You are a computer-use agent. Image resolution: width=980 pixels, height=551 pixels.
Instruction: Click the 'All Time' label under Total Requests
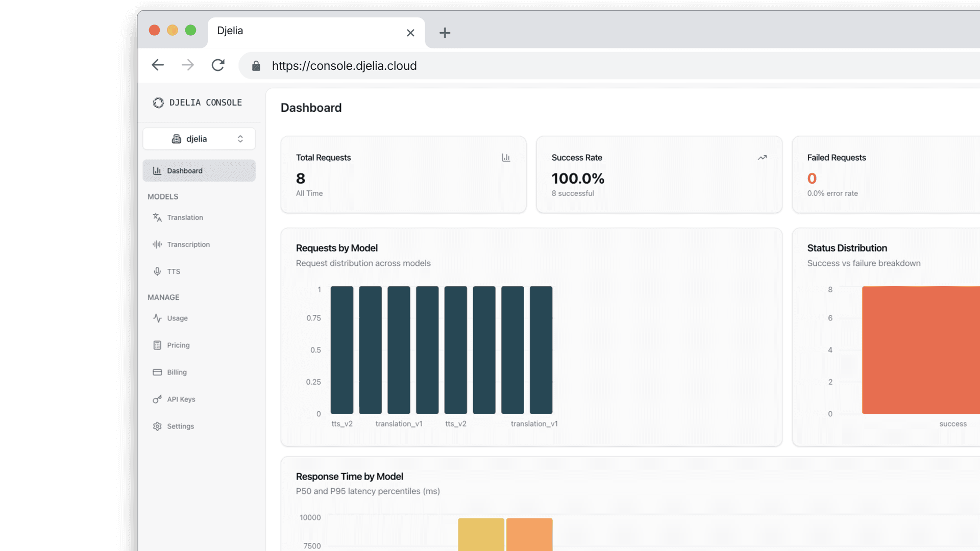pyautogui.click(x=309, y=193)
